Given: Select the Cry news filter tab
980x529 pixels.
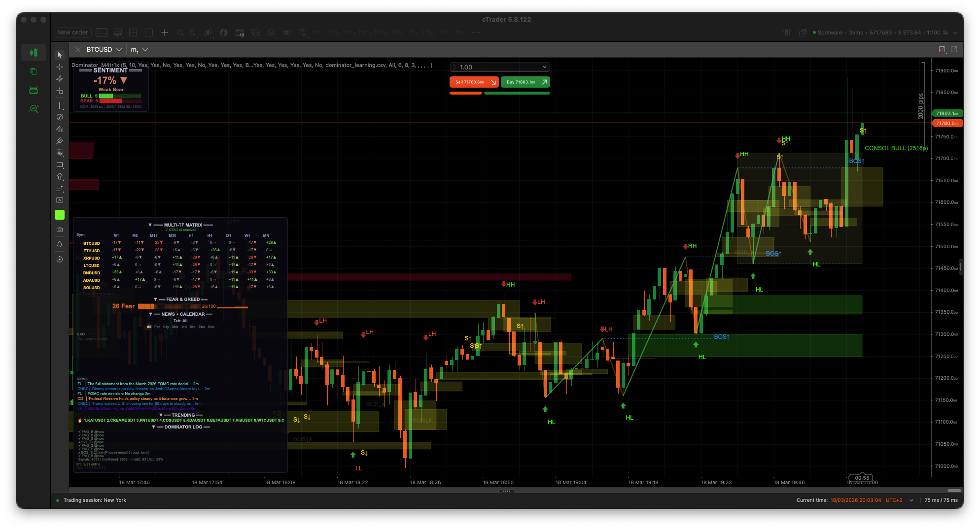Looking at the screenshot, I should tap(166, 327).
